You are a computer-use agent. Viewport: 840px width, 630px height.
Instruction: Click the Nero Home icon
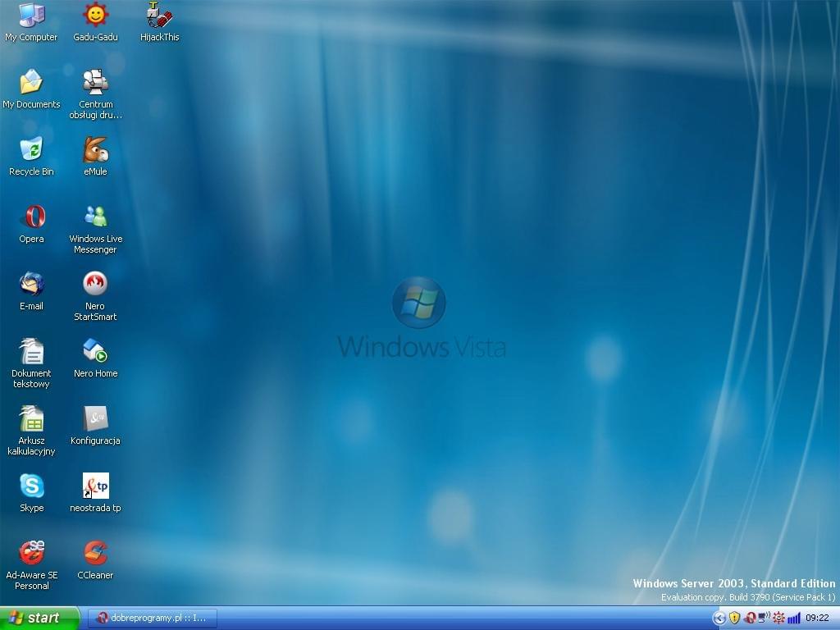click(x=95, y=352)
